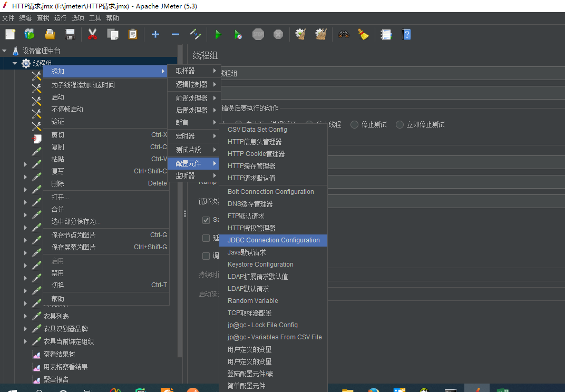Click the gray Stop icon
Viewport: 565px width, 392px height.
(258, 35)
